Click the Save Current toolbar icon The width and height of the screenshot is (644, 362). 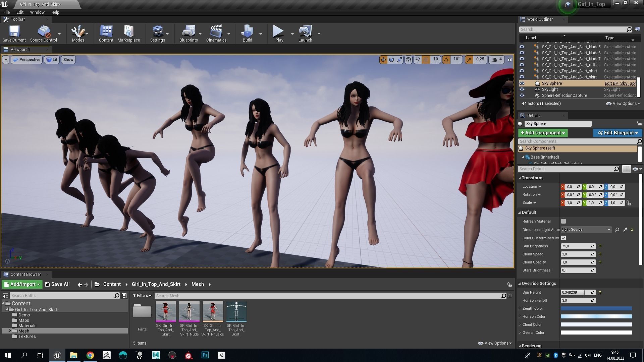tap(14, 33)
